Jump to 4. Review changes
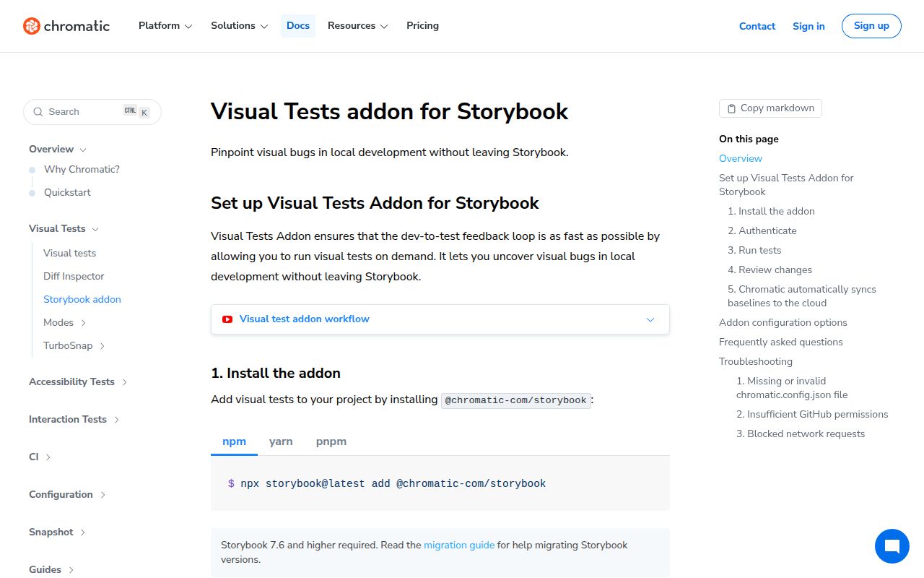This screenshot has width=924, height=578. 770,270
